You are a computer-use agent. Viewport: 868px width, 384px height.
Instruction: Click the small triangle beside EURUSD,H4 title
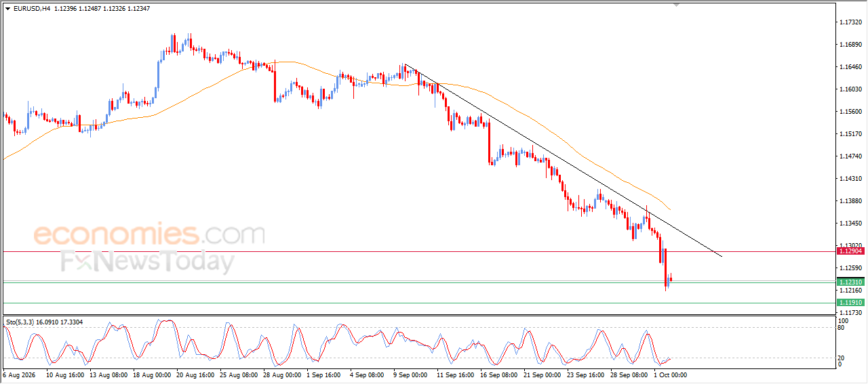pos(7,9)
